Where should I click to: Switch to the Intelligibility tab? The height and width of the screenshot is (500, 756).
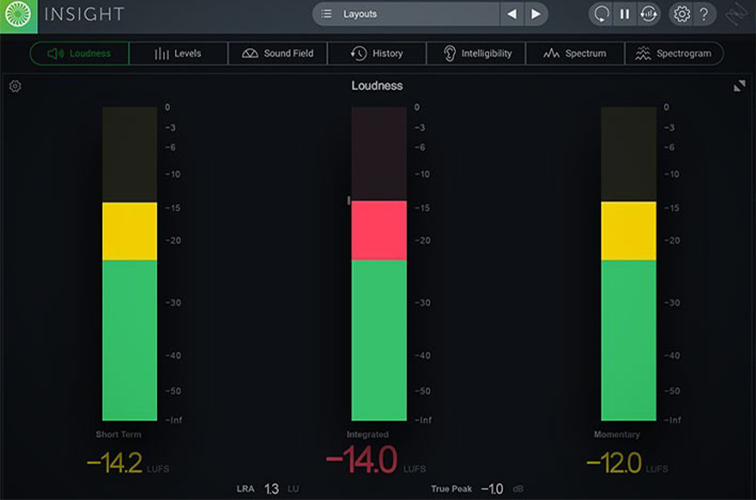[476, 54]
